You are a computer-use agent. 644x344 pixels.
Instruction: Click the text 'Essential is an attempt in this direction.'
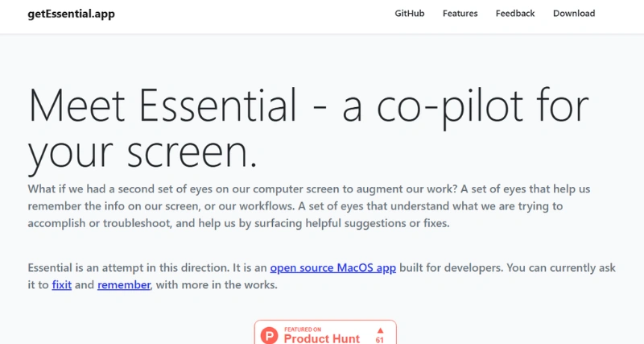(129, 267)
